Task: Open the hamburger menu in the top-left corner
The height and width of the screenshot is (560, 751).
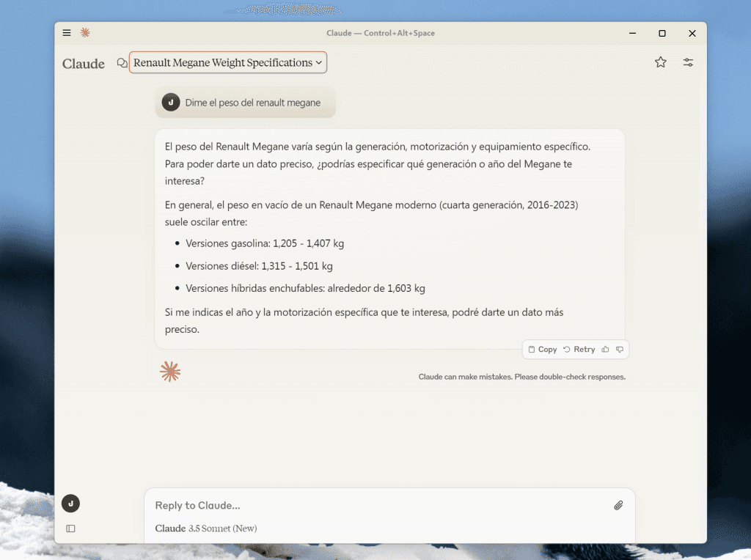Action: click(x=66, y=33)
